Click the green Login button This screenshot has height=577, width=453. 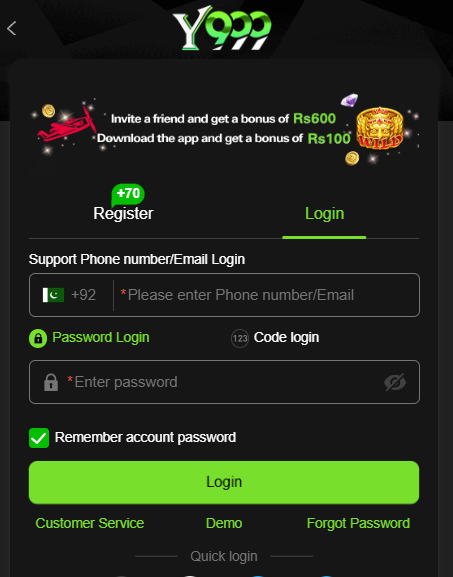(224, 482)
